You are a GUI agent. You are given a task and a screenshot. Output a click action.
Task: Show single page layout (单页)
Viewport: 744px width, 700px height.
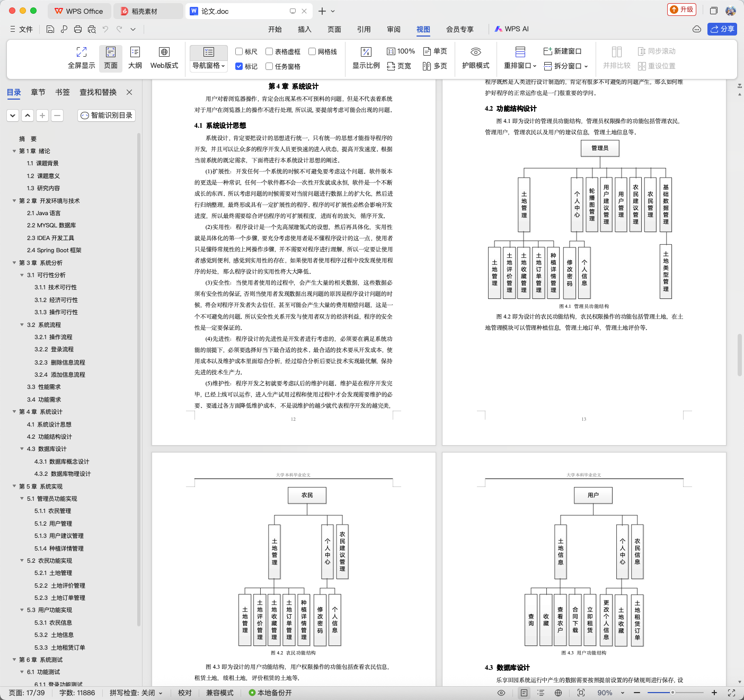435,51
